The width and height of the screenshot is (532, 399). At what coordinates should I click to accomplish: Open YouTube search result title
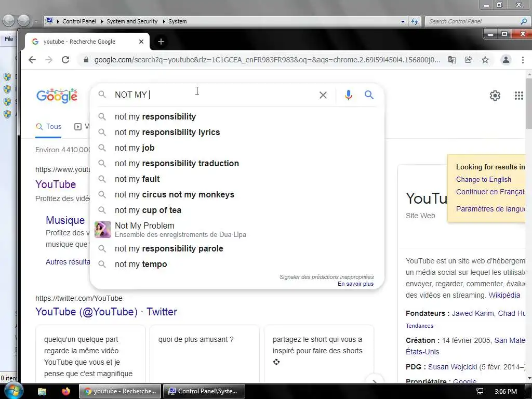click(x=56, y=184)
